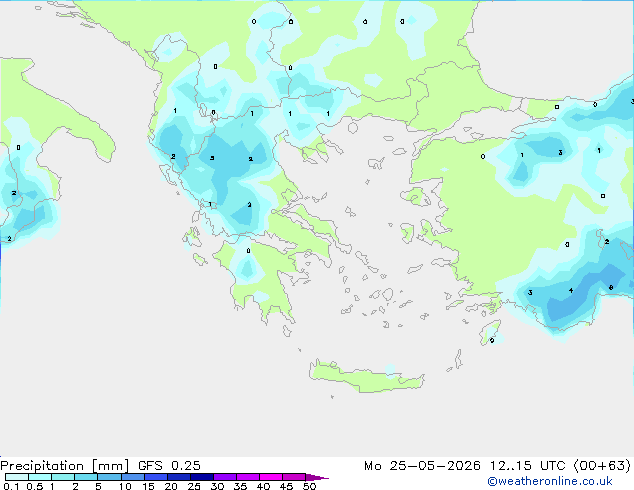Click the precipitation value '5' over northern Greece
Image resolution: width=634 pixels, height=490 pixels.
coord(212,158)
